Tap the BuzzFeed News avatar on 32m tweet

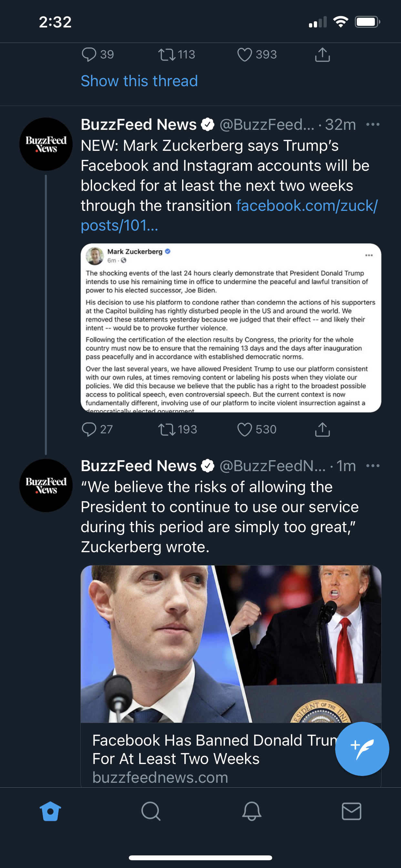tap(46, 144)
